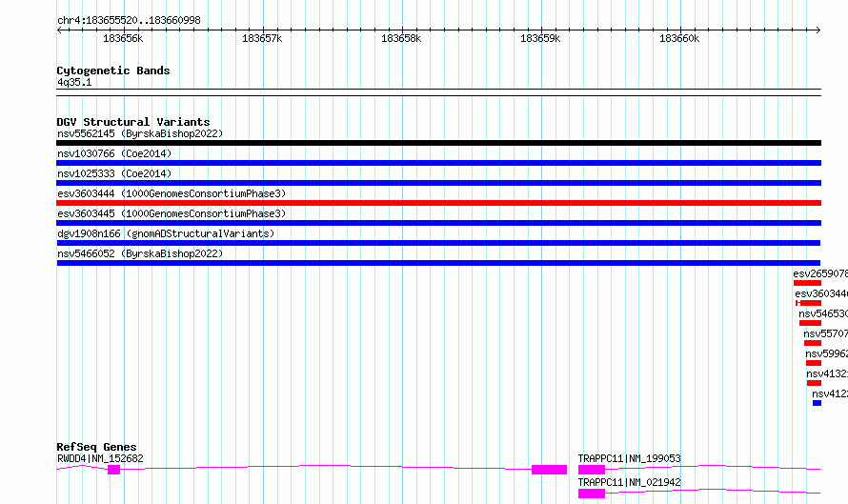This screenshot has width=848, height=504.
Task: Click the red bar under the nsv5996 label
Action: point(814,363)
